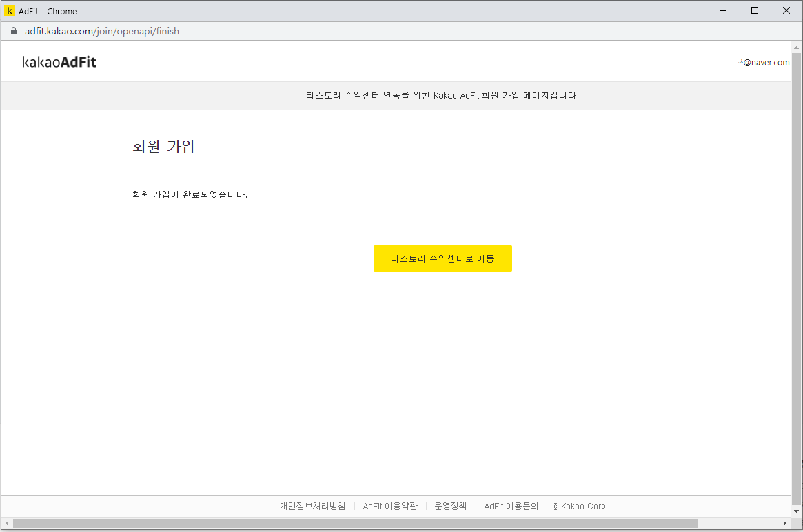Screen dimensions: 803x532
Task: Click the address bar URL adfit.kakao.com
Action: (x=102, y=31)
